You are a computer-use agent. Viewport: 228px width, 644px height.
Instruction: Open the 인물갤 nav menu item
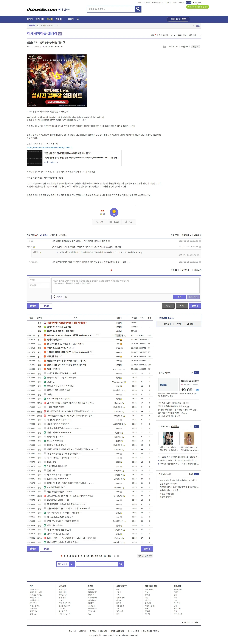point(58,19)
